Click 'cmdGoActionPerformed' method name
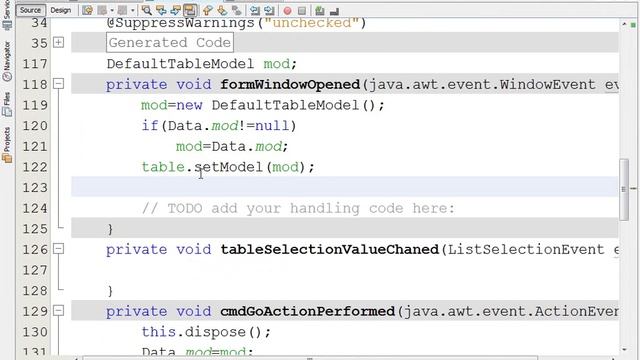 pyautogui.click(x=308, y=311)
